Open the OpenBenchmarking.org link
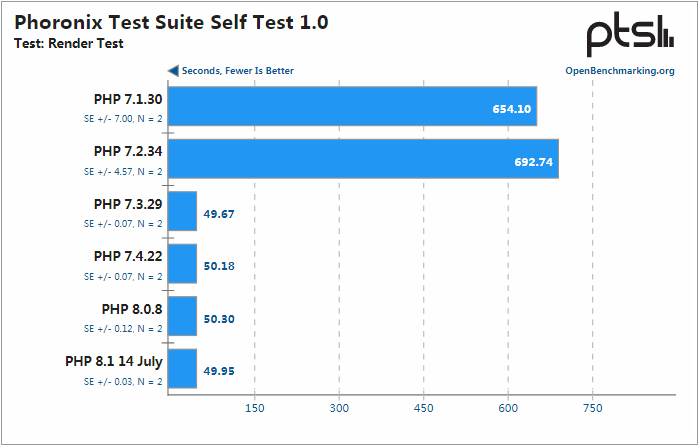The height and width of the screenshot is (446, 699). click(619, 71)
